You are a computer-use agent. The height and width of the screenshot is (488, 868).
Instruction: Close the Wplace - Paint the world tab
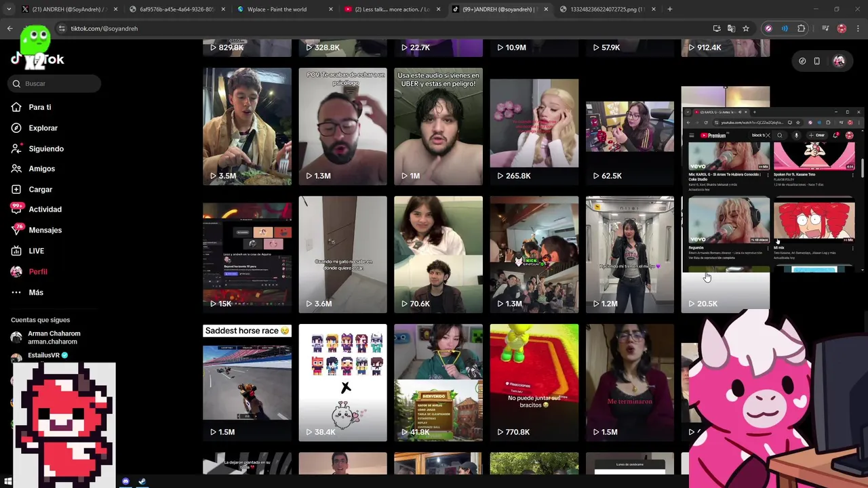331,9
